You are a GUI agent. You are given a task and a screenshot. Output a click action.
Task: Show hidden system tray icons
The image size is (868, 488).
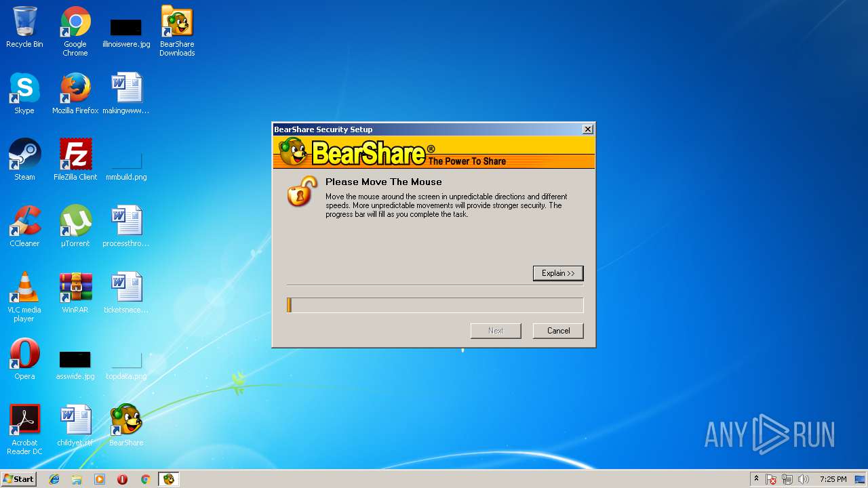(756, 479)
